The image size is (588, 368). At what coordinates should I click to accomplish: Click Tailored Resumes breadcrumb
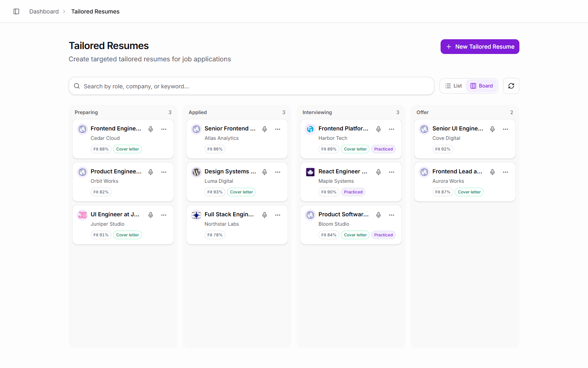(x=96, y=11)
